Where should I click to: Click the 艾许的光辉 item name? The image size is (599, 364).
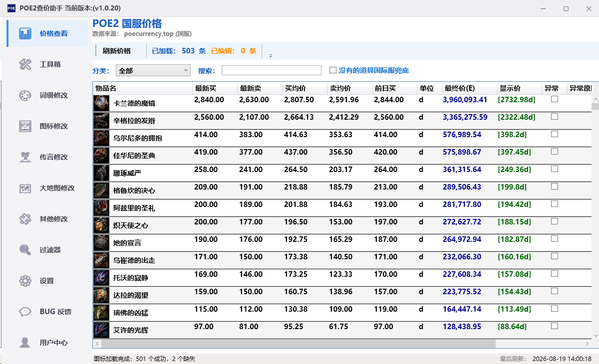click(131, 330)
